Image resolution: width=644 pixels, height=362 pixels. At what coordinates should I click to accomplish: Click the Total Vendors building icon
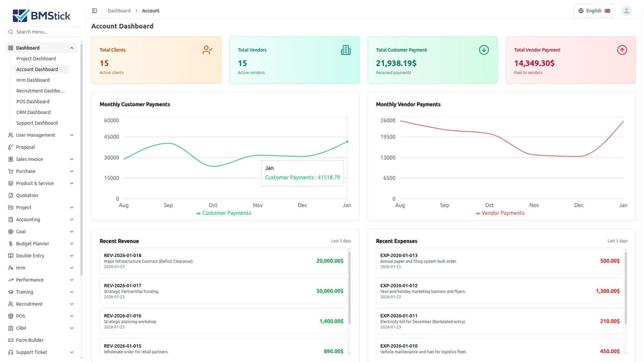(x=346, y=49)
